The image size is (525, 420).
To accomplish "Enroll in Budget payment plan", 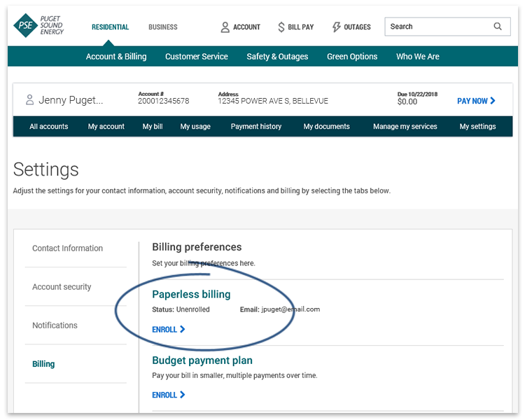I will point(169,395).
